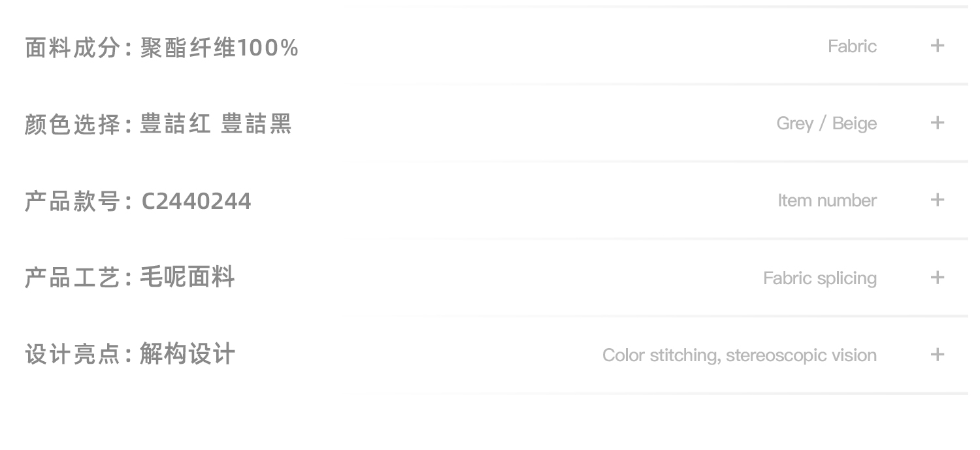Expand the Item number plus icon
The height and width of the screenshot is (450, 980).
(937, 200)
